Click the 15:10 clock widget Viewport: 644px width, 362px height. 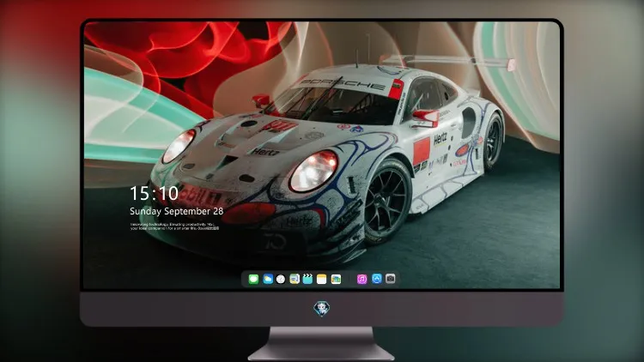(154, 193)
